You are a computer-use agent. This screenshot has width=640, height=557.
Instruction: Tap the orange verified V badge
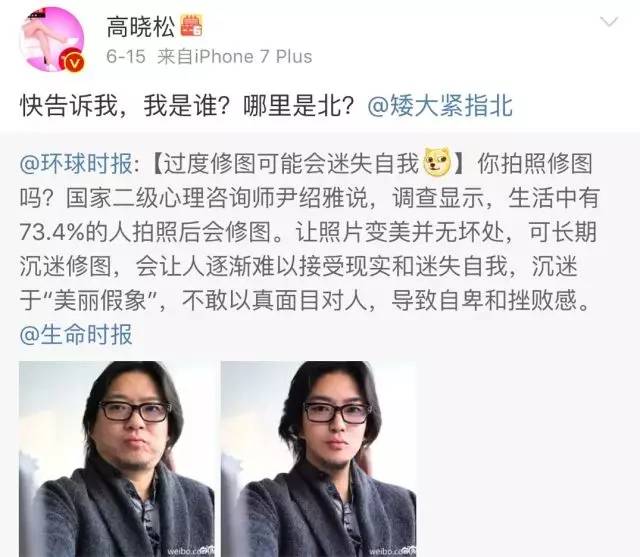click(73, 61)
